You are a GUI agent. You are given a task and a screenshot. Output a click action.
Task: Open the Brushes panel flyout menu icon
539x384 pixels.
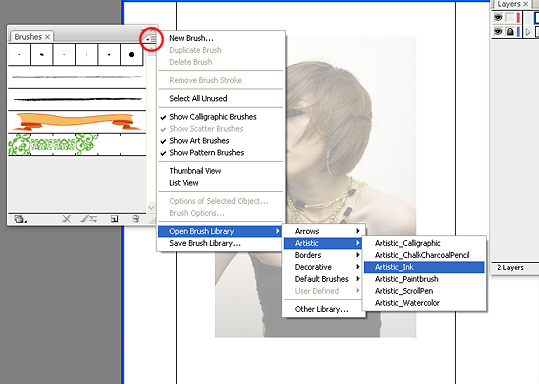pyautogui.click(x=151, y=40)
